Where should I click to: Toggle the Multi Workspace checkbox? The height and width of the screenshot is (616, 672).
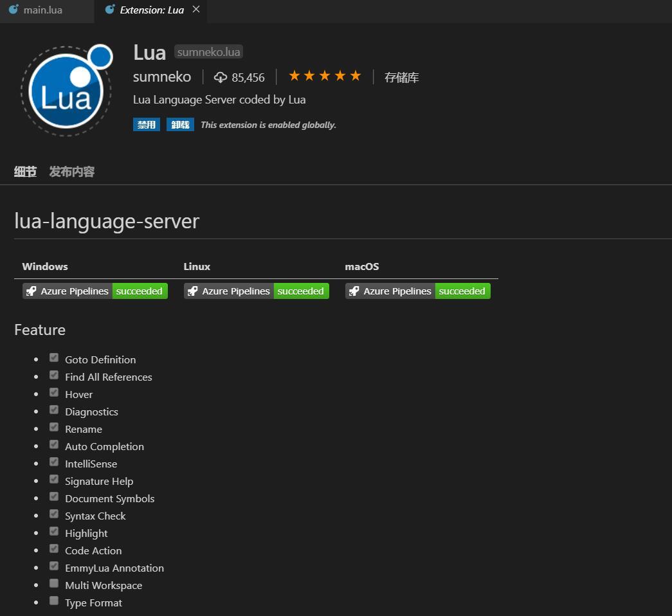pyautogui.click(x=54, y=583)
